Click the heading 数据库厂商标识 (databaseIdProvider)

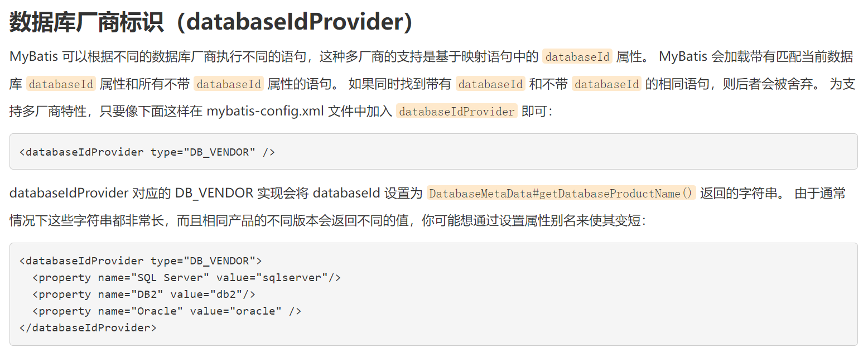pyautogui.click(x=212, y=22)
